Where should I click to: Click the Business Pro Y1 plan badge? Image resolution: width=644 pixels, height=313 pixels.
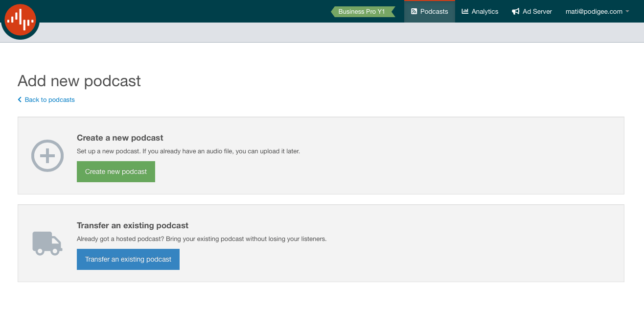click(363, 11)
